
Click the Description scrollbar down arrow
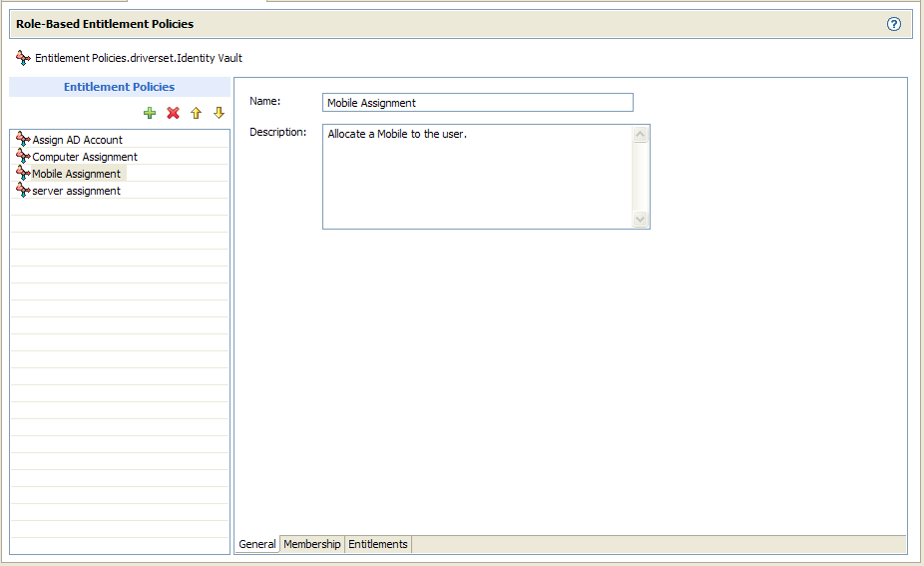pos(640,219)
